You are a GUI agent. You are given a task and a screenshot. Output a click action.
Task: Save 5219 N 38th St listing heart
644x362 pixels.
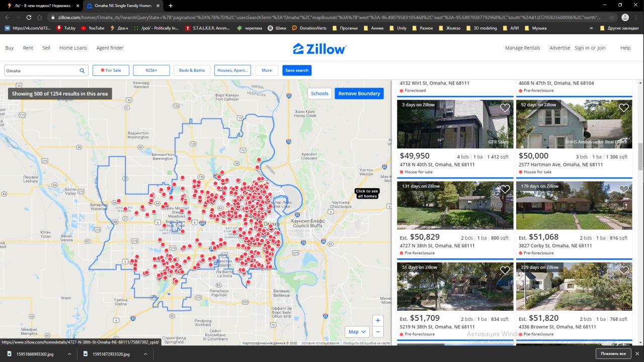tap(505, 270)
